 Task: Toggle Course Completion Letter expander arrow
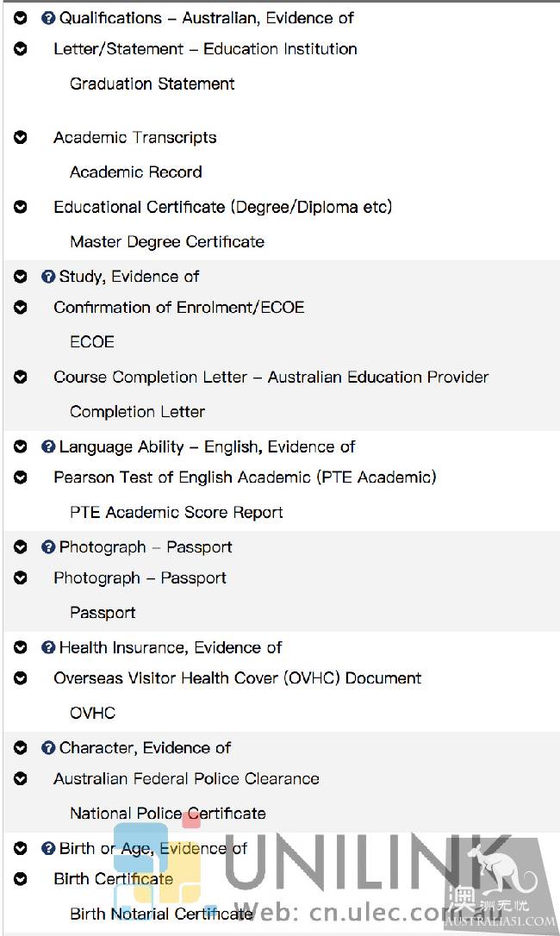21,378
